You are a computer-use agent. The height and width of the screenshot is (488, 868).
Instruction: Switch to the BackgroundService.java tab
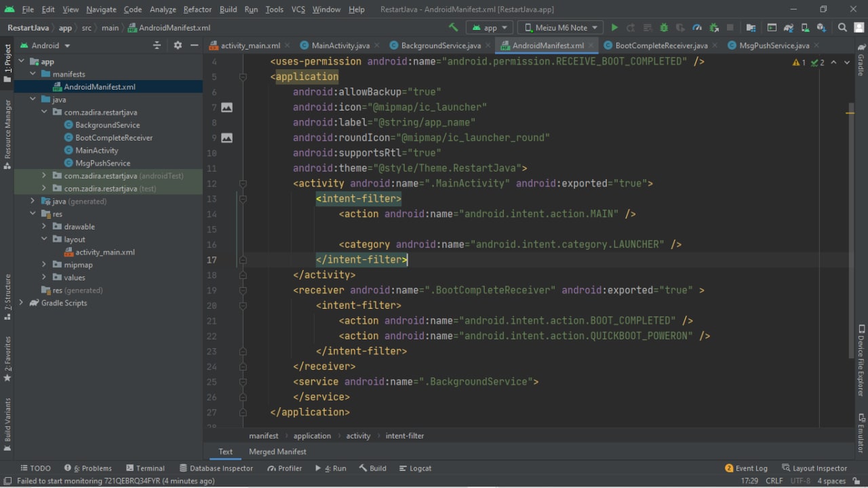pyautogui.click(x=441, y=45)
